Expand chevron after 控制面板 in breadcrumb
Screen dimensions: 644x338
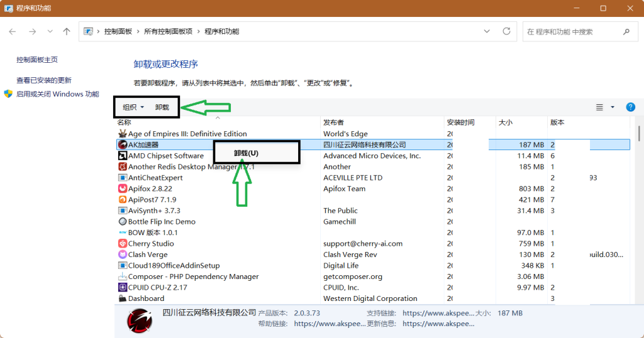(x=138, y=31)
